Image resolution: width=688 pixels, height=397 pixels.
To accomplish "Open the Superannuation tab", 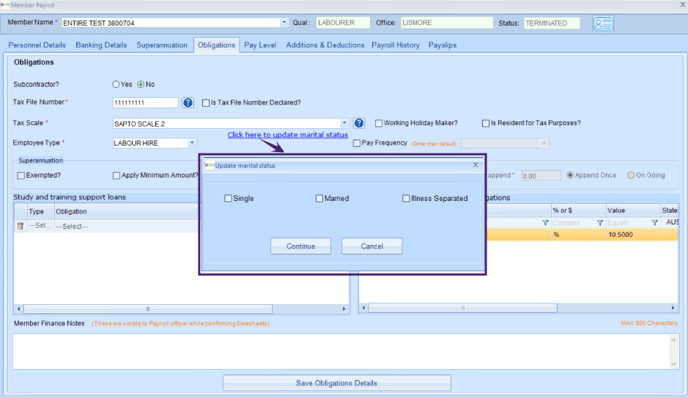I will pos(161,45).
